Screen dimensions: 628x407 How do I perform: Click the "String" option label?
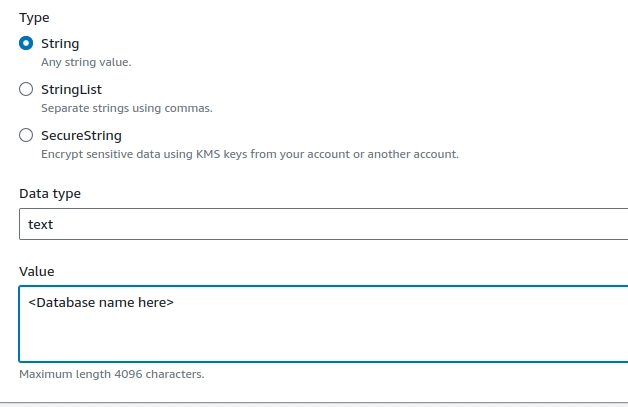[x=60, y=43]
